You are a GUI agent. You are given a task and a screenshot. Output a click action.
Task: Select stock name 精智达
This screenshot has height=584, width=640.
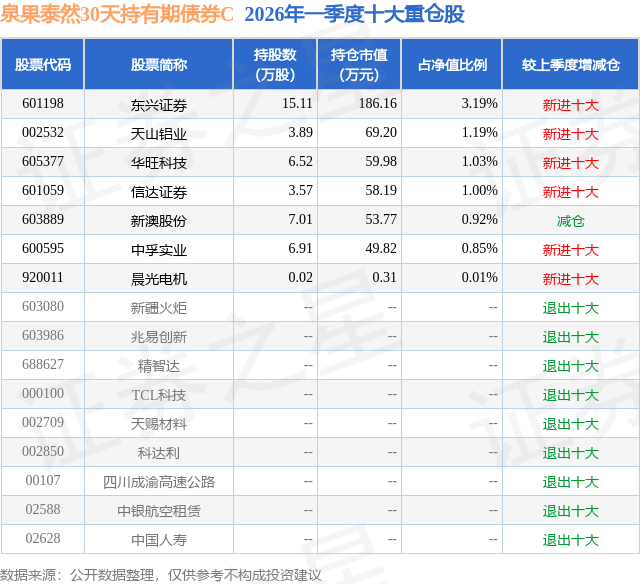click(159, 366)
